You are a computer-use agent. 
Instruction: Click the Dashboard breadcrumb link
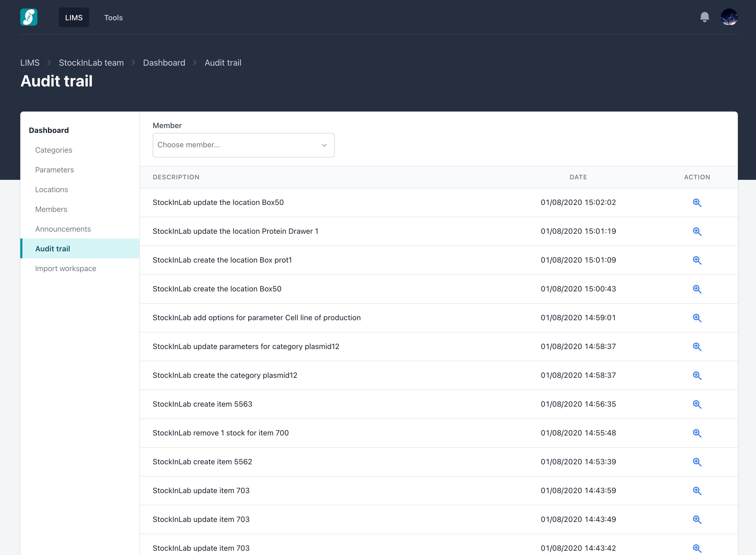click(x=164, y=63)
